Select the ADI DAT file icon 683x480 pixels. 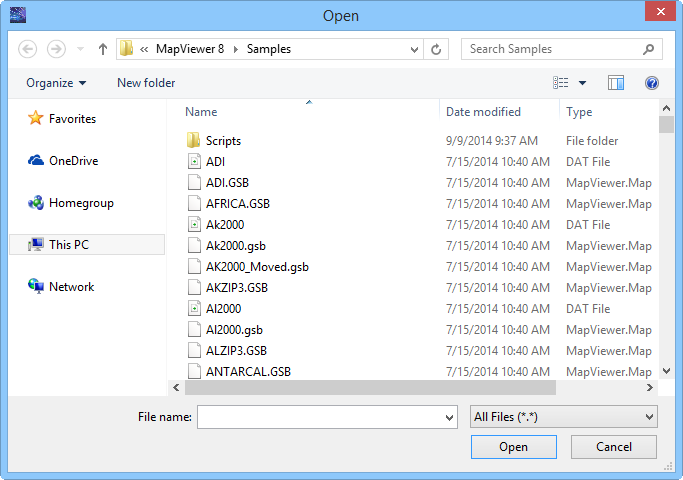194,162
